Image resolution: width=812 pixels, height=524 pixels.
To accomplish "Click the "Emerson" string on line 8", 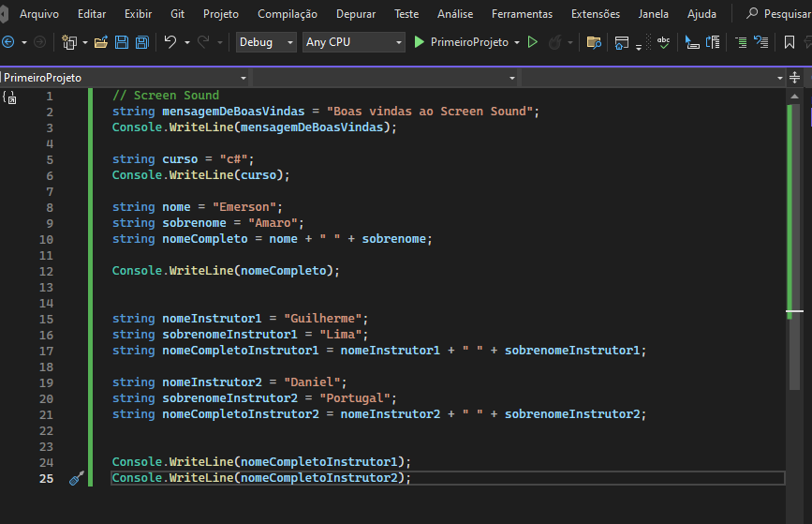I will (x=244, y=207).
